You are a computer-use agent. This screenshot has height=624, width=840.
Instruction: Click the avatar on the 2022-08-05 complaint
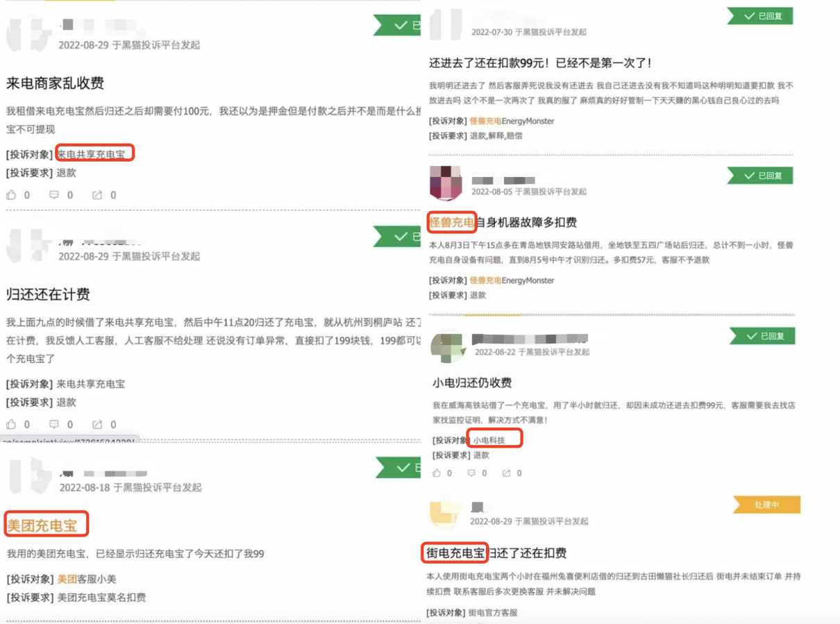pyautogui.click(x=446, y=183)
